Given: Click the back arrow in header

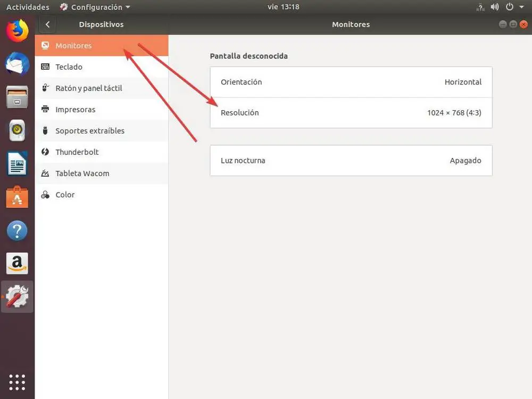Looking at the screenshot, I should coord(47,24).
